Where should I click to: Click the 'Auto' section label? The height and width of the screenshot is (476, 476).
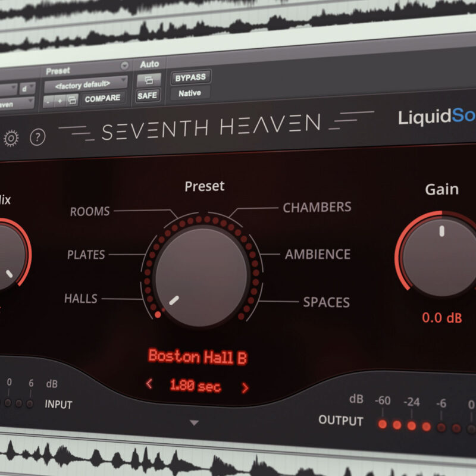(x=149, y=64)
